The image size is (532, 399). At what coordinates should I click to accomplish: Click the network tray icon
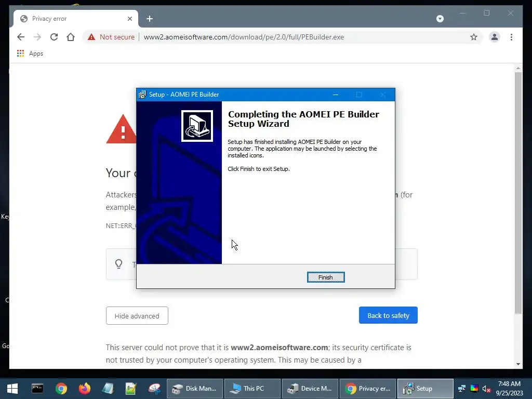coord(462,389)
